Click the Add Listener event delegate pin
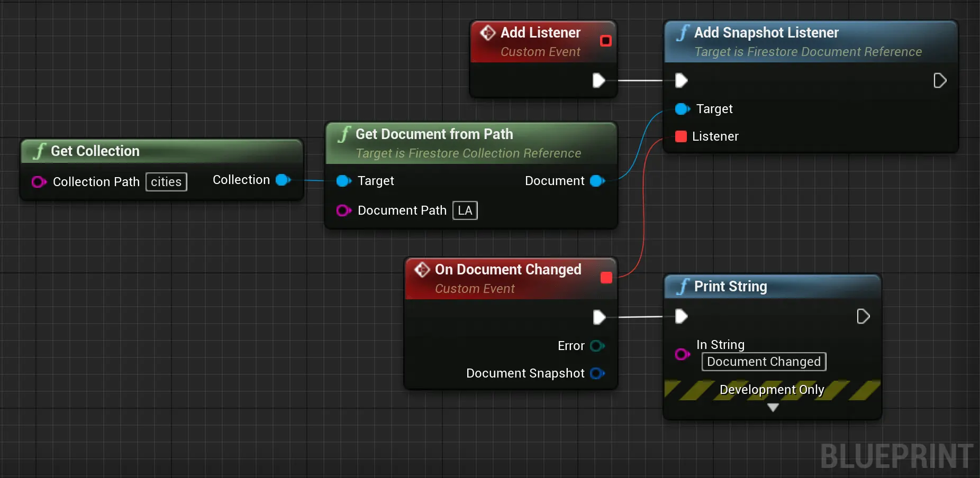 [x=606, y=41]
